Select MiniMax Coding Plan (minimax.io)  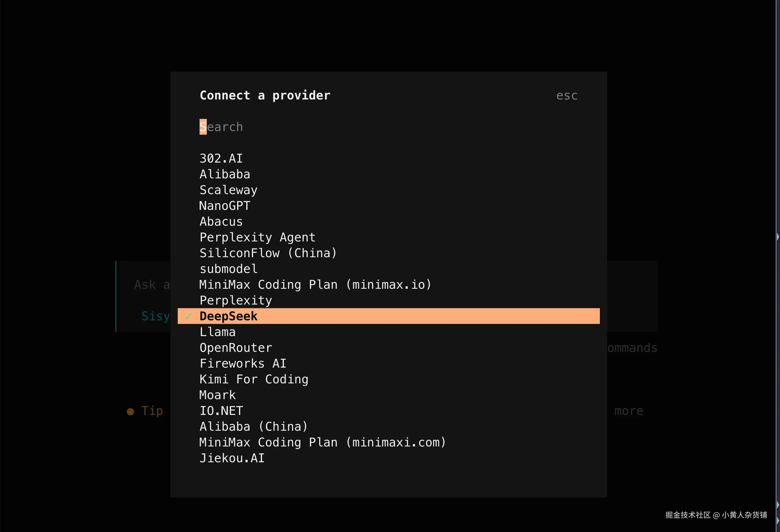coord(315,284)
